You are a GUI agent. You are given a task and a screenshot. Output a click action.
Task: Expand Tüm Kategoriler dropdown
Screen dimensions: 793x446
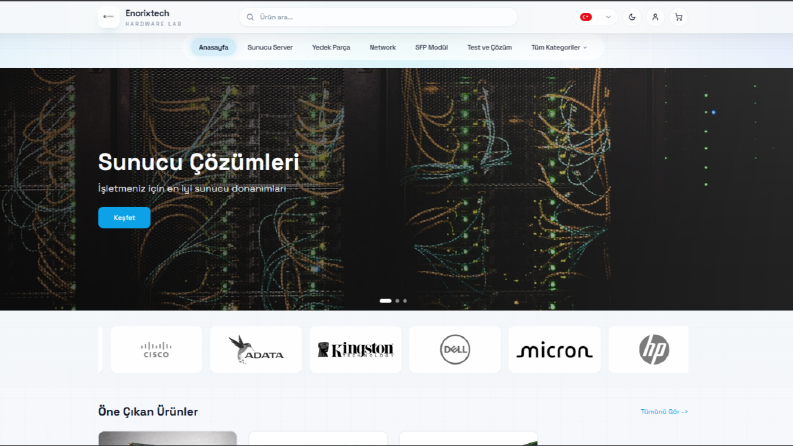click(559, 48)
